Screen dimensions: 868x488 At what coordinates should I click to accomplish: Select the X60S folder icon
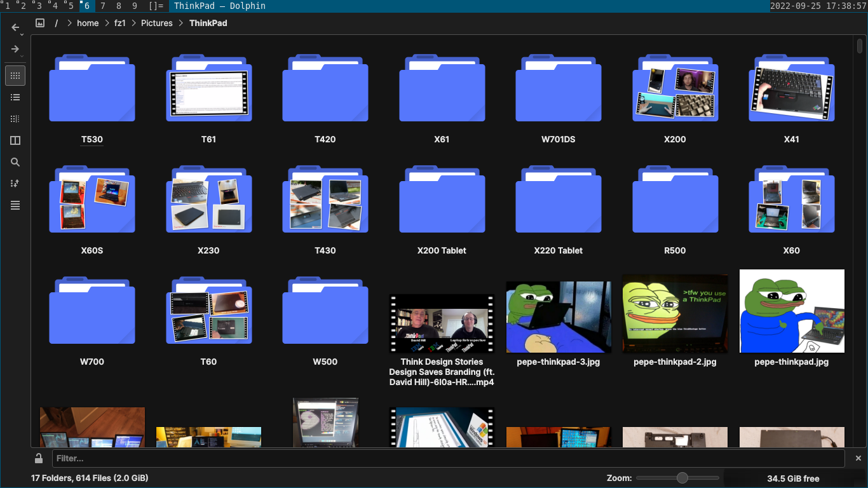pos(92,199)
